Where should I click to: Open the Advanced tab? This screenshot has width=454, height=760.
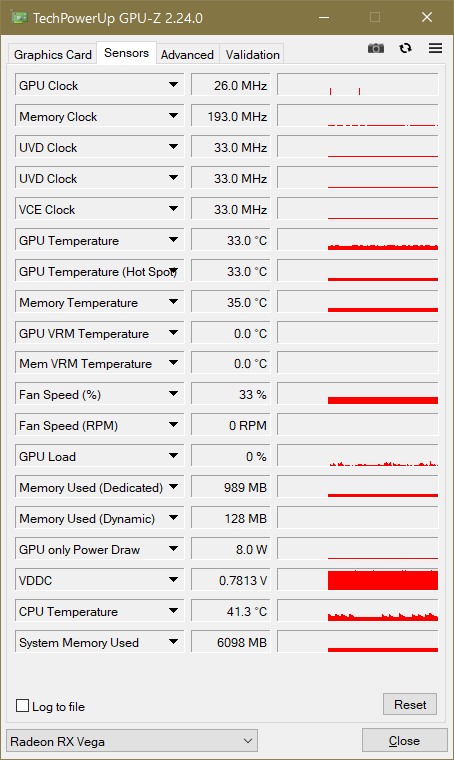coord(187,55)
